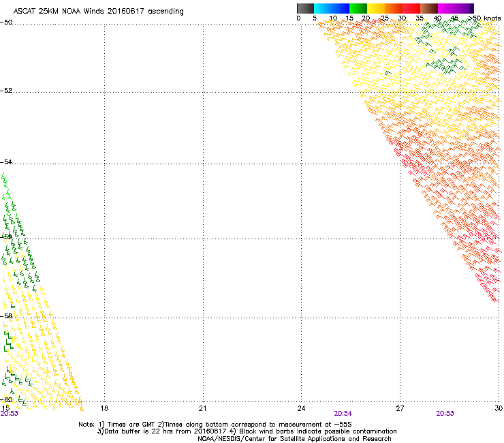The width and height of the screenshot is (504, 443).
Task: Click the 'NOAA/NESDIS/Center for Satellite Applications and Research' credit
Action: click(294, 439)
